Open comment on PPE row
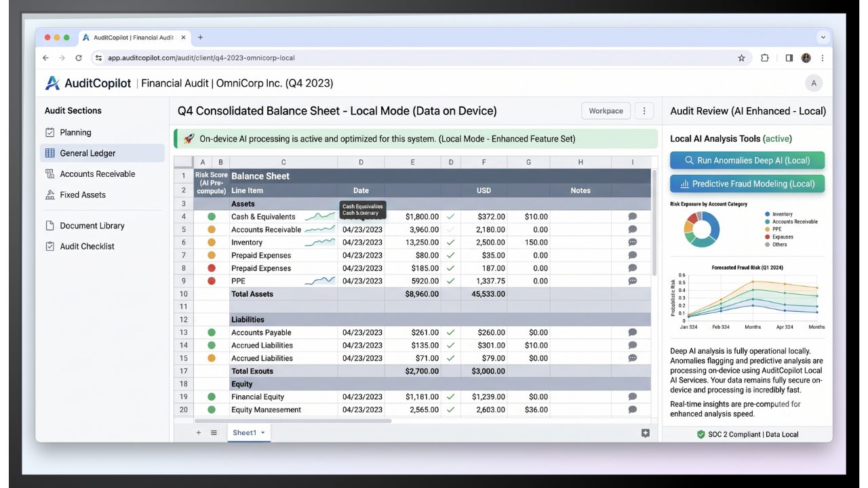 click(x=632, y=281)
